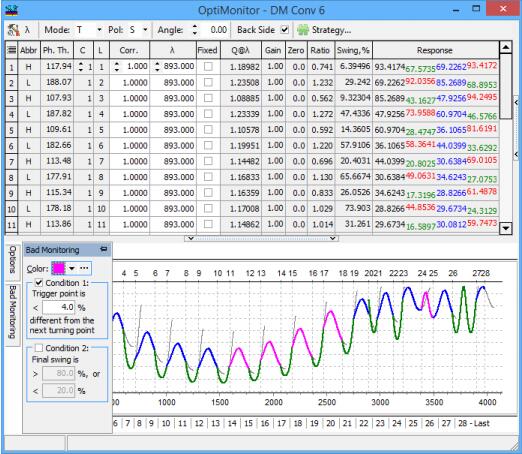Screen dimensions: 522x454
Task: Click the final swing 80.0 % field
Action: point(59,373)
